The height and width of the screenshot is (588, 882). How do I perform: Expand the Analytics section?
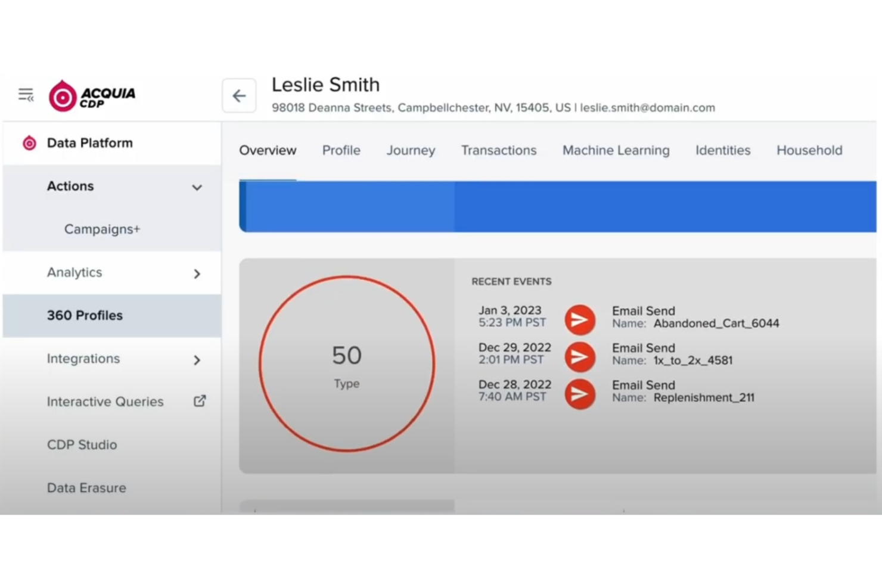[x=197, y=274]
